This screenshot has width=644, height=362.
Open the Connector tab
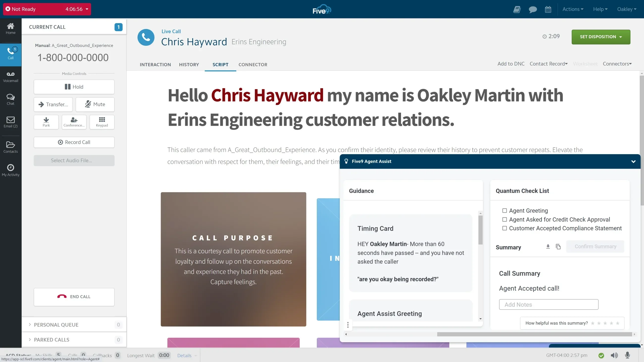pyautogui.click(x=253, y=64)
